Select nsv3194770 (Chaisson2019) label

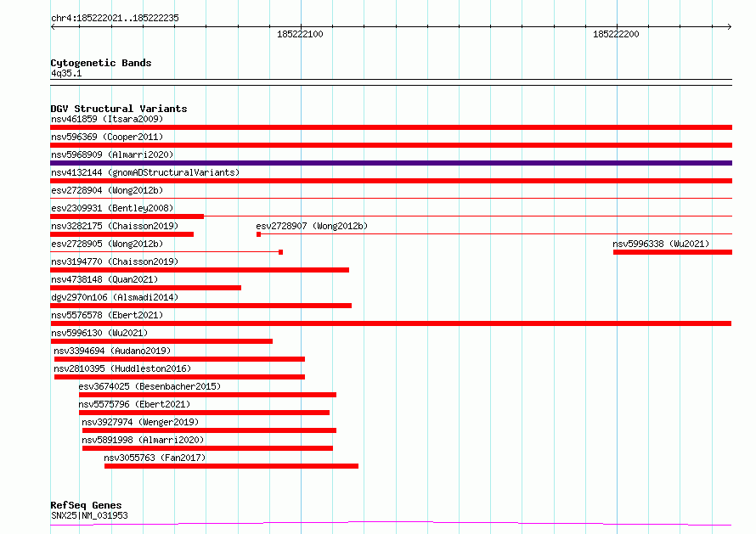tap(115, 261)
